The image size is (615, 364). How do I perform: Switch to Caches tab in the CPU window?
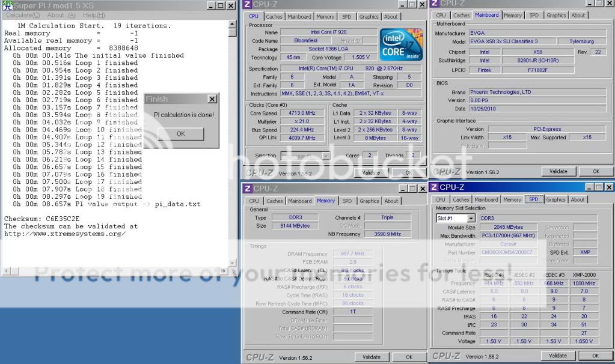click(274, 17)
